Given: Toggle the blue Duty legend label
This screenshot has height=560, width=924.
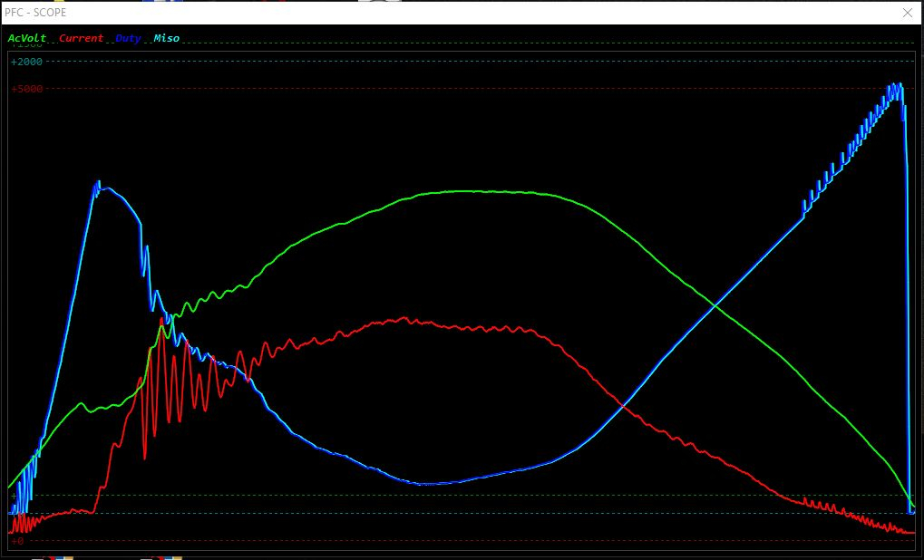Looking at the screenshot, I should coord(128,38).
